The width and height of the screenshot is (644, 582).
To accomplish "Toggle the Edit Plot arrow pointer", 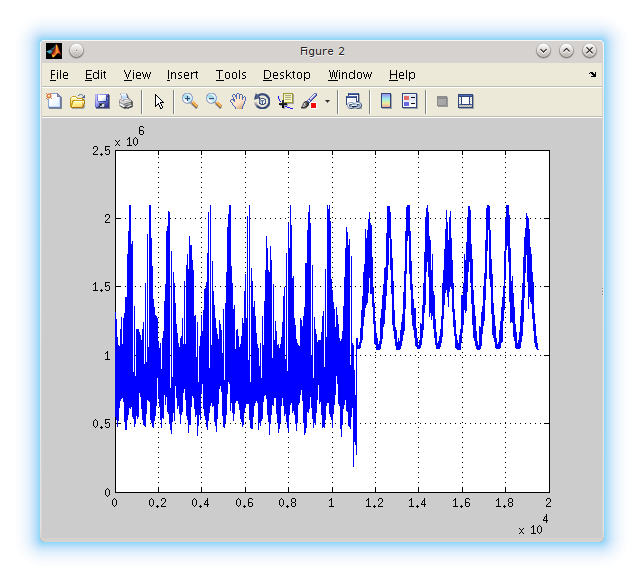I will coord(158,101).
